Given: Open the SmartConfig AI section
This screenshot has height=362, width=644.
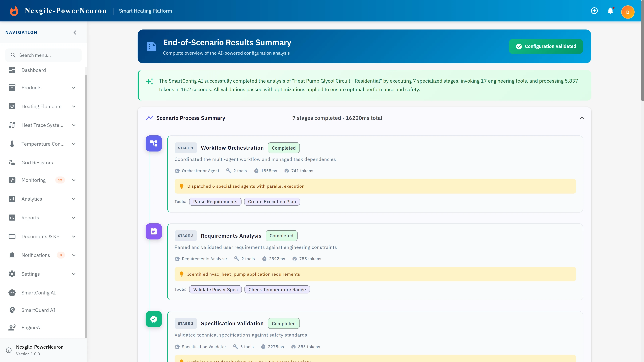Looking at the screenshot, I should pos(39,293).
